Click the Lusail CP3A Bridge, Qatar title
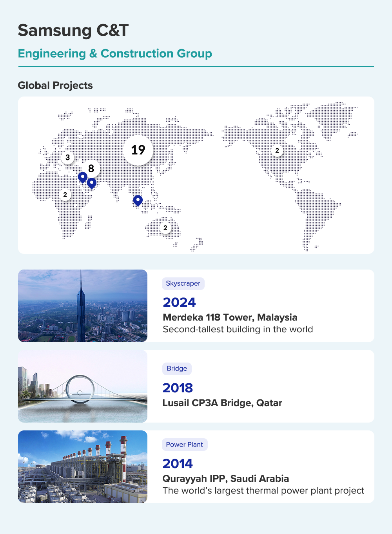Screen dimensions: 392x534 coord(222,403)
